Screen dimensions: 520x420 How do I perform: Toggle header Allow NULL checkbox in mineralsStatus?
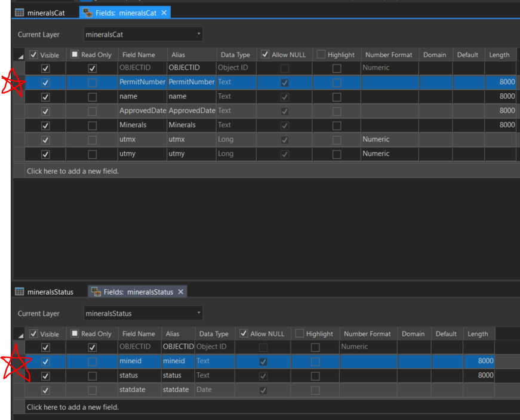click(244, 333)
